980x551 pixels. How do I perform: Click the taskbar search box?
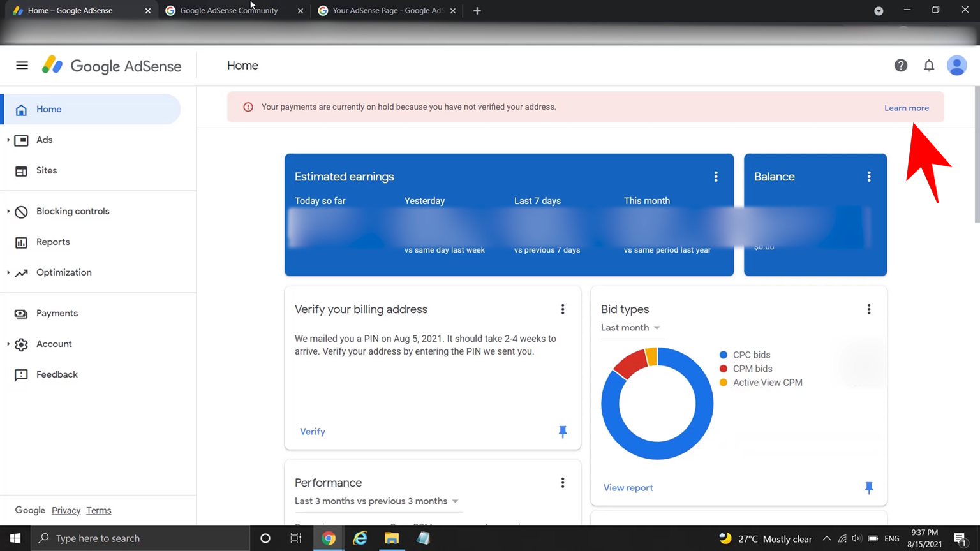click(x=140, y=538)
